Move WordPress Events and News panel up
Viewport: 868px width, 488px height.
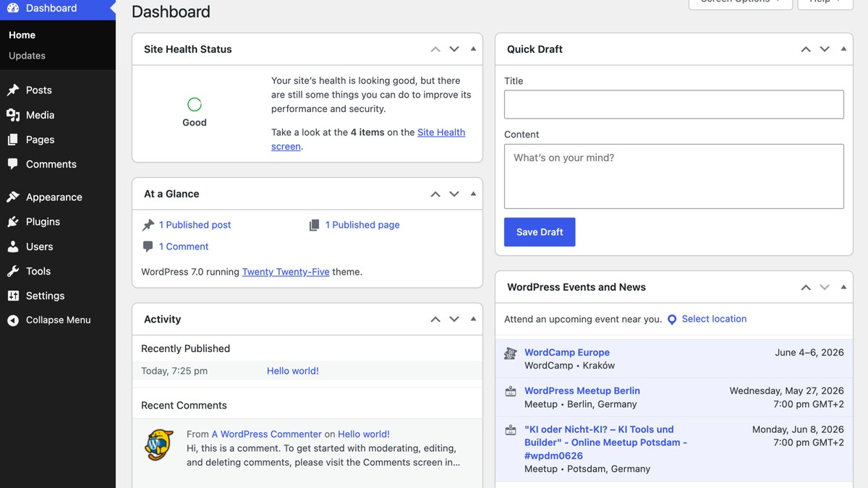(806, 287)
